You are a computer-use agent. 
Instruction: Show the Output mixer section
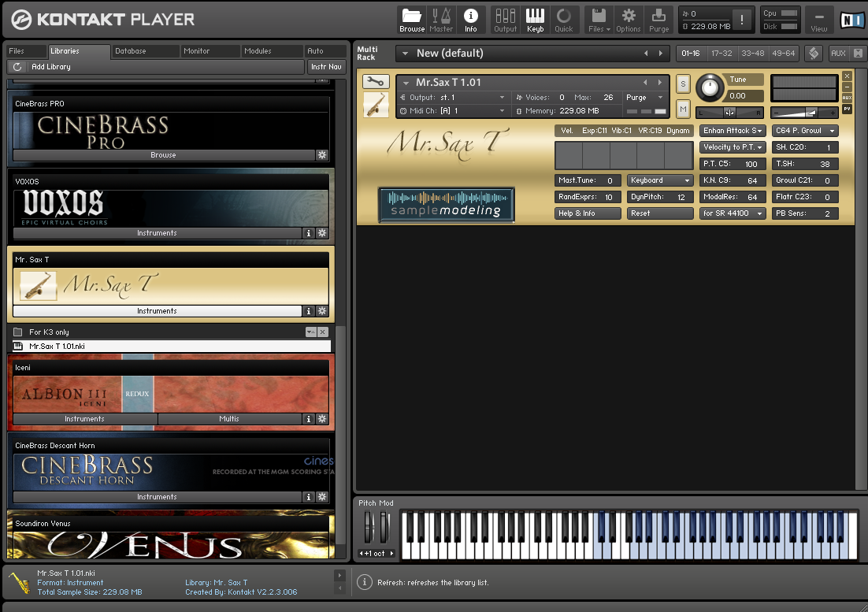tap(506, 20)
